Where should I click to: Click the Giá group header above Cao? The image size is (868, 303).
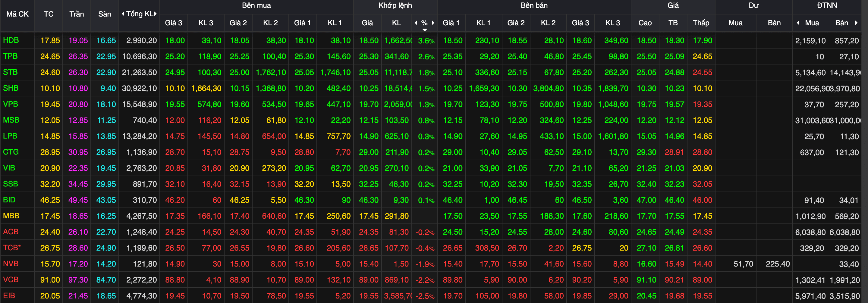673,5
